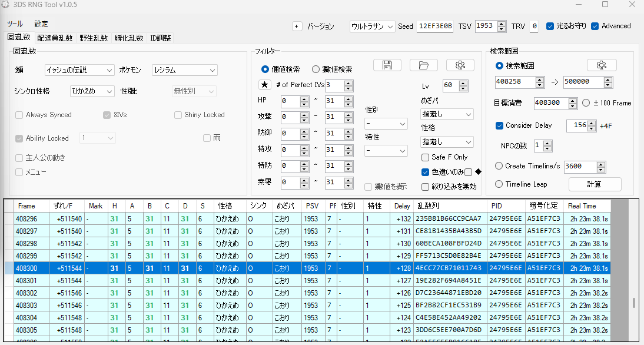This screenshot has width=644, height=345.
Task: Select the Create Timeline/s radio button
Action: click(499, 166)
